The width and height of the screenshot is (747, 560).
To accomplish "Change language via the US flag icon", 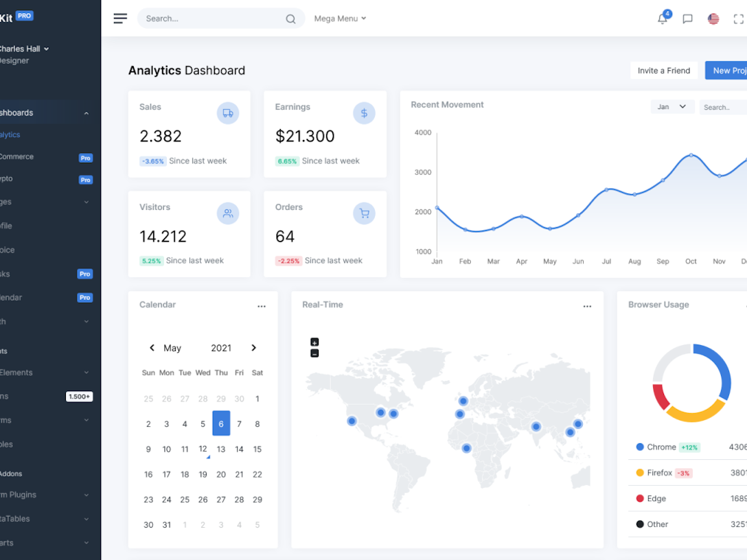I will [713, 19].
